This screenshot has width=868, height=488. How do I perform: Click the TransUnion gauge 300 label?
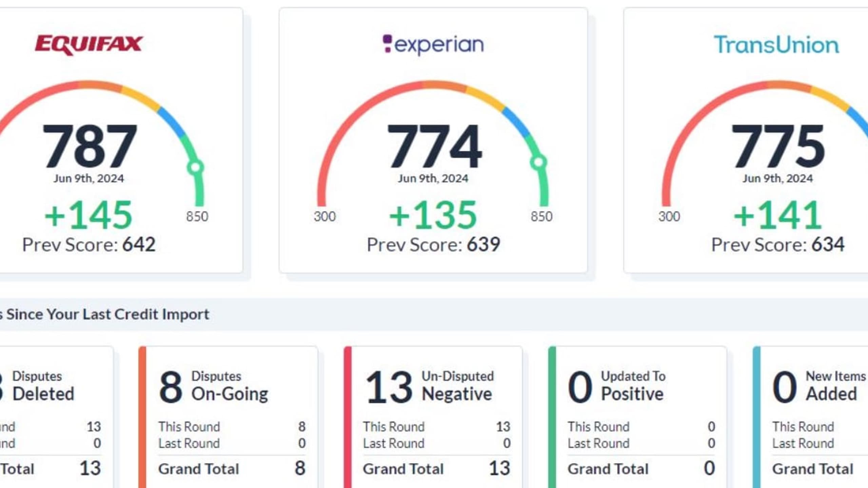(669, 217)
